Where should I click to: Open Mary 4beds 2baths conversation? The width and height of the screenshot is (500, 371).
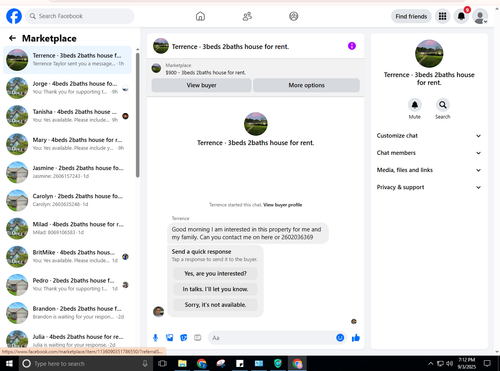click(x=67, y=144)
